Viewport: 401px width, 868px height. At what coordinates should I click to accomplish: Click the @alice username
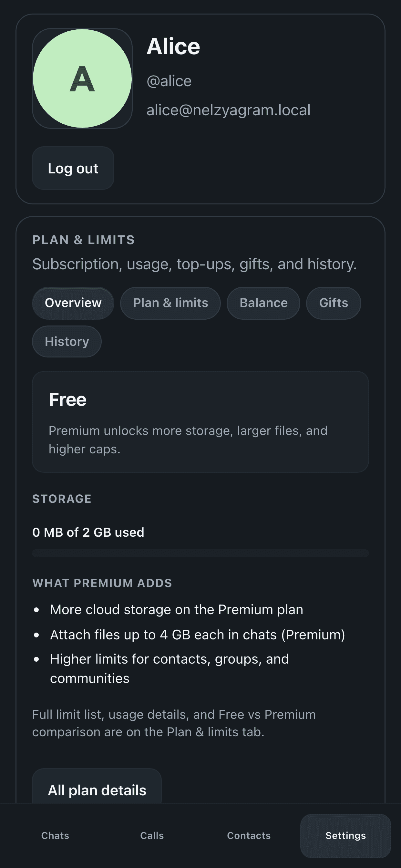[x=169, y=81]
